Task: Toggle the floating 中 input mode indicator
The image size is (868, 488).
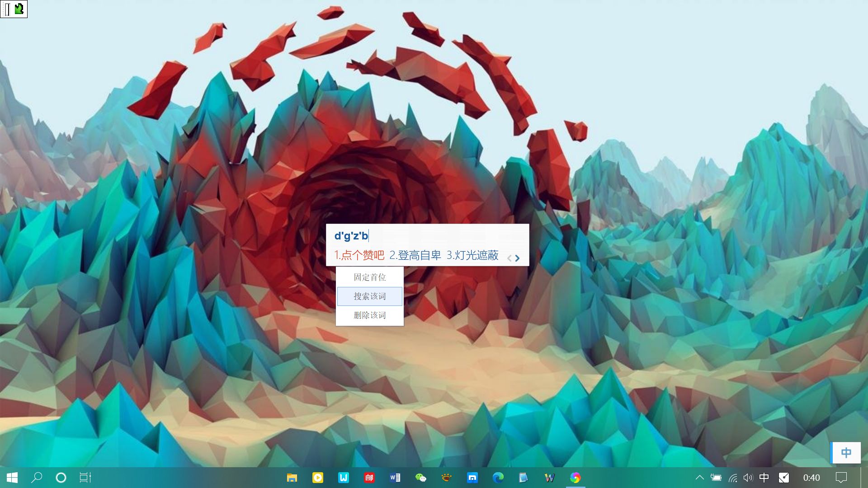Action: [x=846, y=453]
